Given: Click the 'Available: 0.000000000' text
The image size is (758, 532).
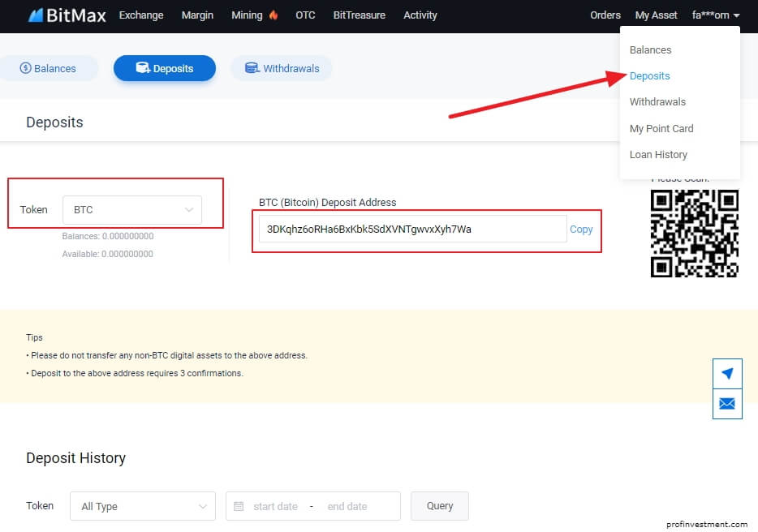Looking at the screenshot, I should tap(107, 254).
